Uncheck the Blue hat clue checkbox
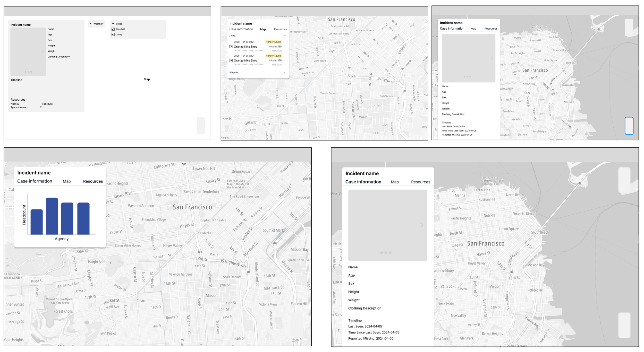The image size is (644, 352). (x=113, y=29)
